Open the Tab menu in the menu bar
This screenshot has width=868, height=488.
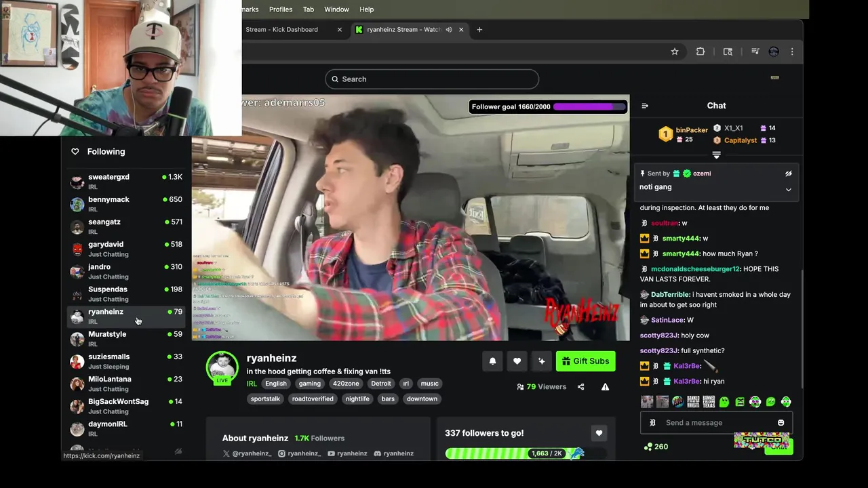click(309, 9)
